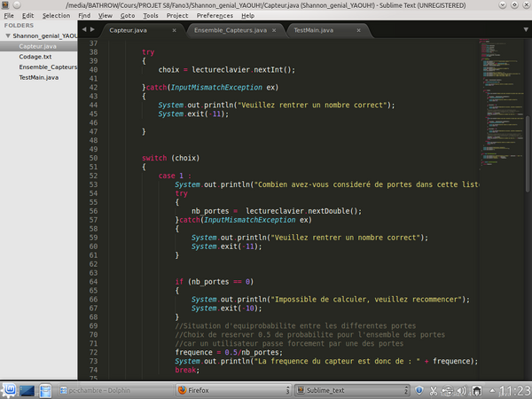Click the show desktop icon in taskbar
The width and height of the screenshot is (532, 399).
coord(27,390)
